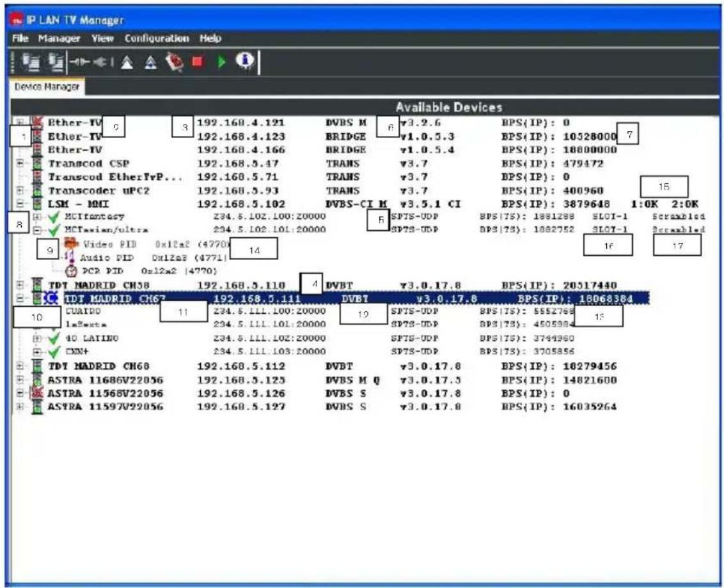The height and width of the screenshot is (588, 724).
Task: Open the File menu
Action: (20, 38)
